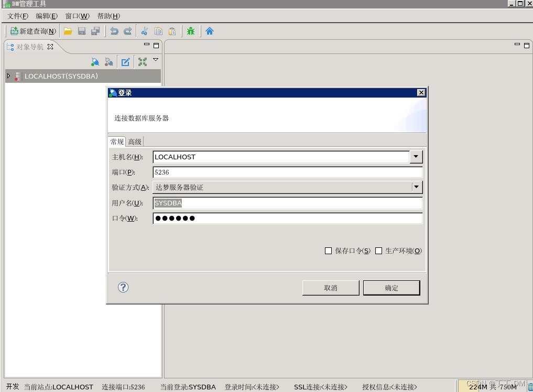Open the 文件(F) menu
Viewport: 533px width, 392px height.
18,16
